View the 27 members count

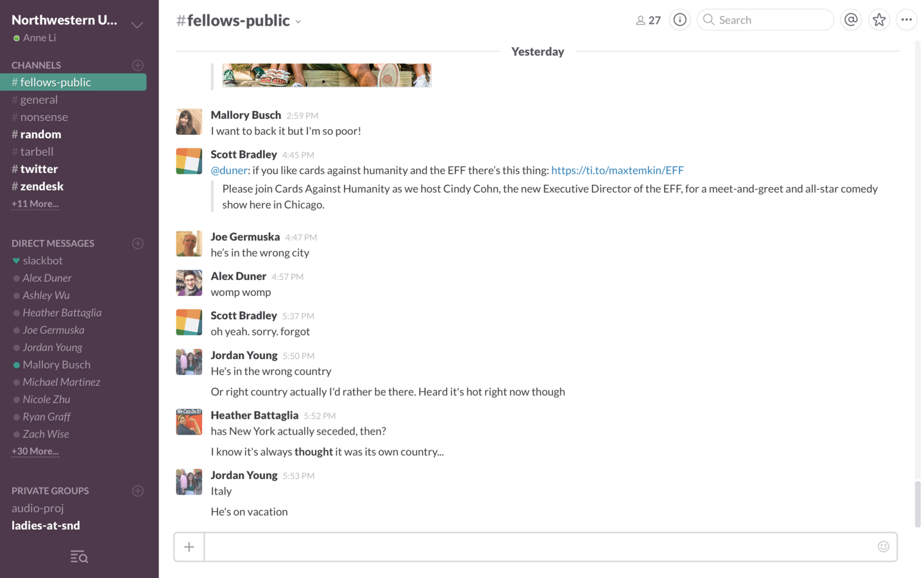[x=648, y=21]
